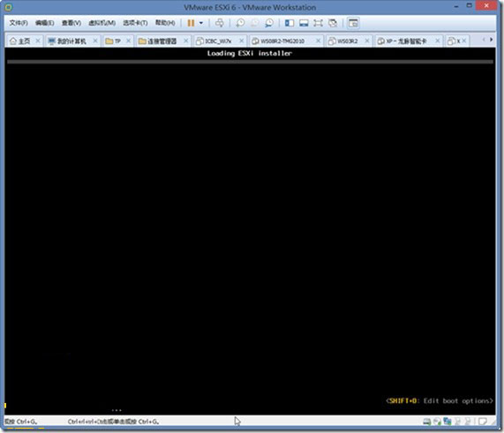Switch to the W508R2-TMG2010 tab
Image resolution: width=504 pixels, height=433 pixels.
(282, 41)
